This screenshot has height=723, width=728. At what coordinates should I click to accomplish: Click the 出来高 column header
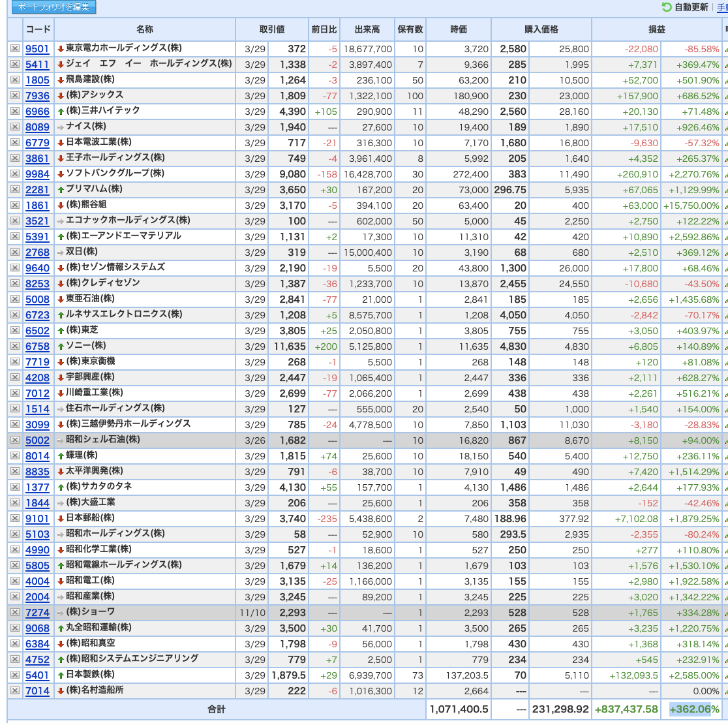click(x=367, y=29)
